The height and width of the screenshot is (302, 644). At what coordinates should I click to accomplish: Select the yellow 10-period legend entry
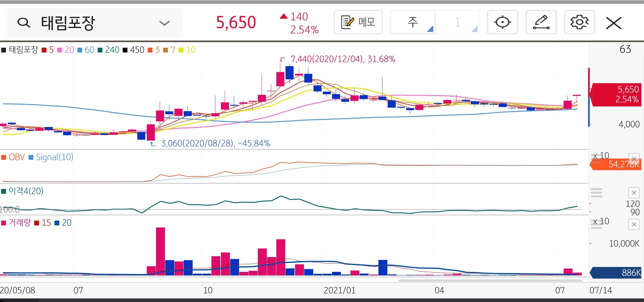[187, 50]
